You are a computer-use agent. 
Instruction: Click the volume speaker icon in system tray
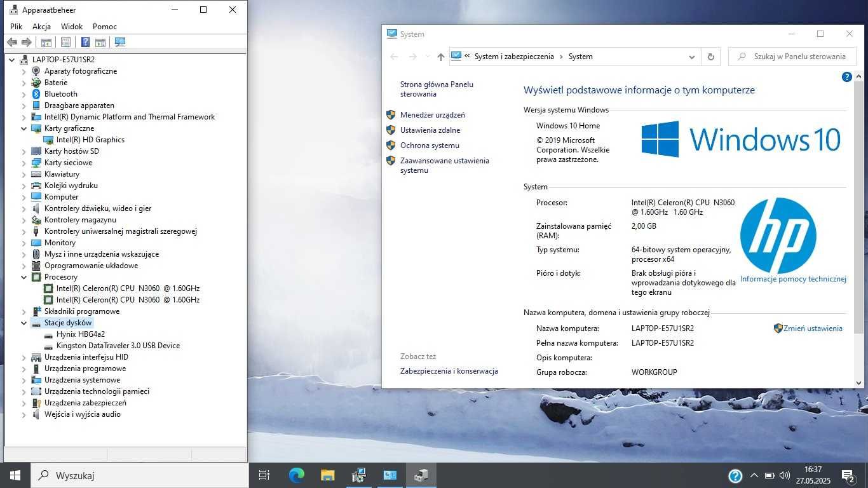(785, 475)
